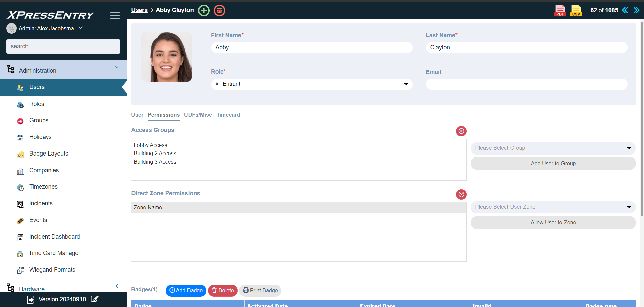Collapse the Administration section
This screenshot has height=307, width=644.
coord(117,67)
